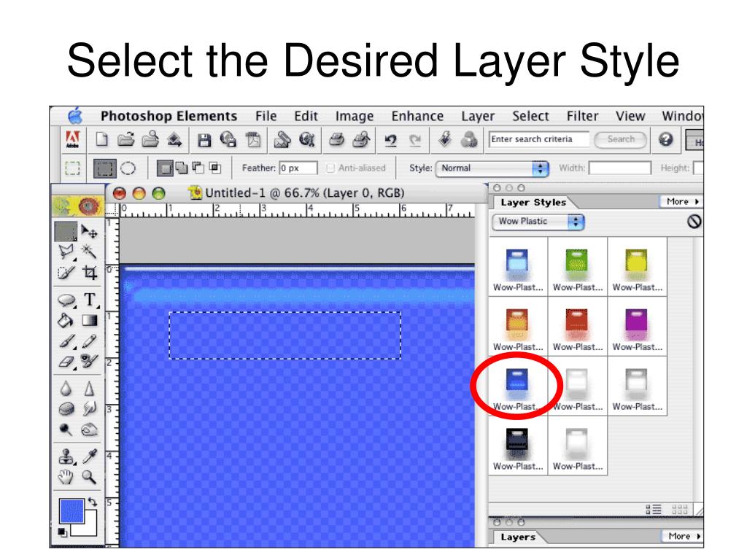Click the foreground blue color swatch
This screenshot has height=560, width=747.
[x=71, y=510]
